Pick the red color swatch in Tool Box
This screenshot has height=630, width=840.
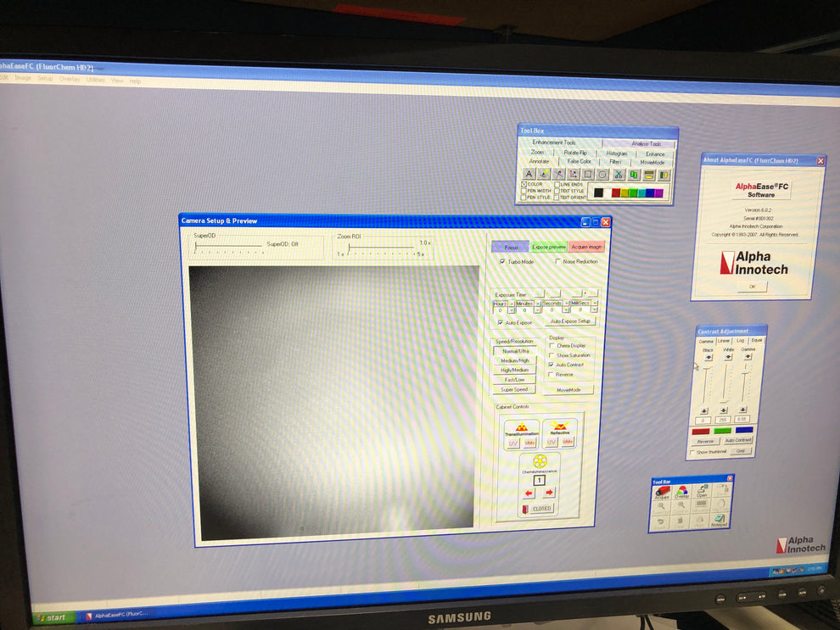[x=615, y=193]
